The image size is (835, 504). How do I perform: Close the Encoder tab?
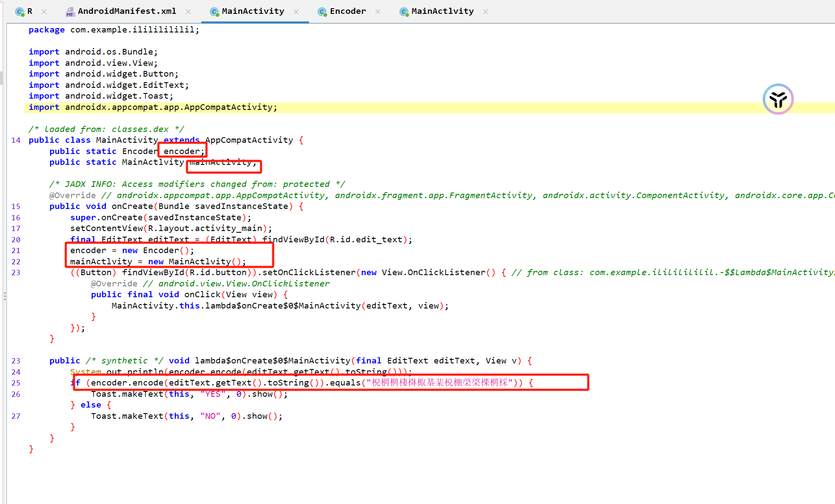pos(378,12)
